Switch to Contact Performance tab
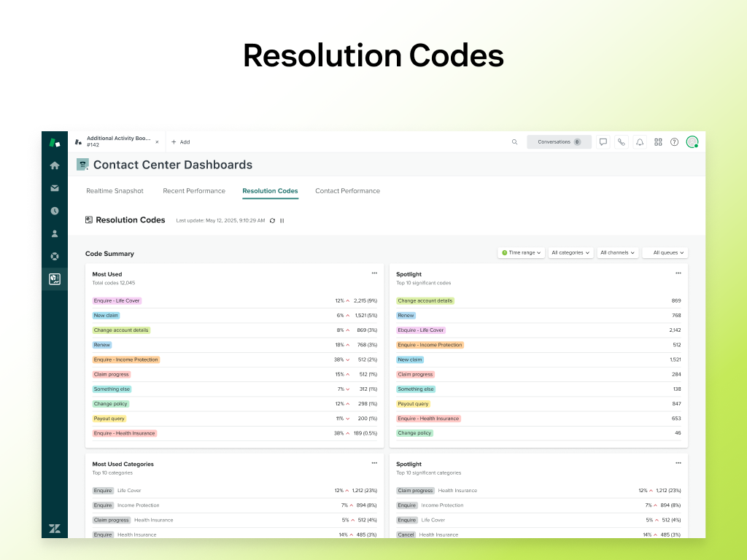The image size is (747, 560). click(347, 191)
